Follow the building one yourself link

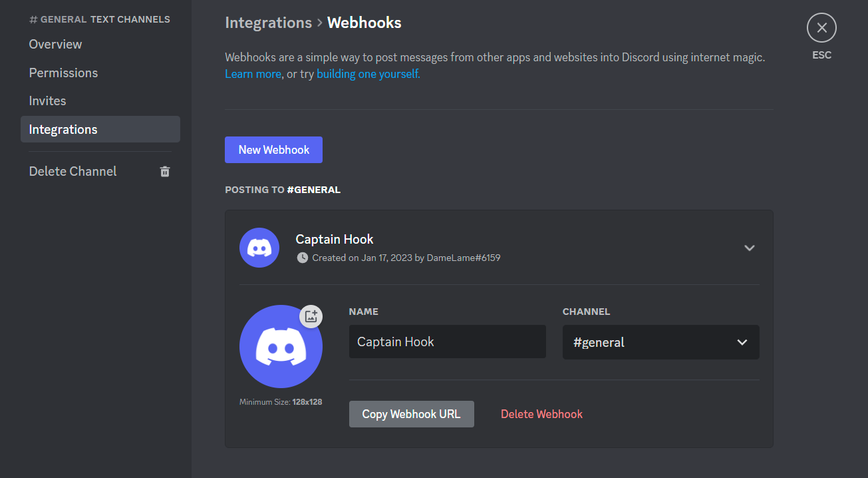tap(368, 75)
